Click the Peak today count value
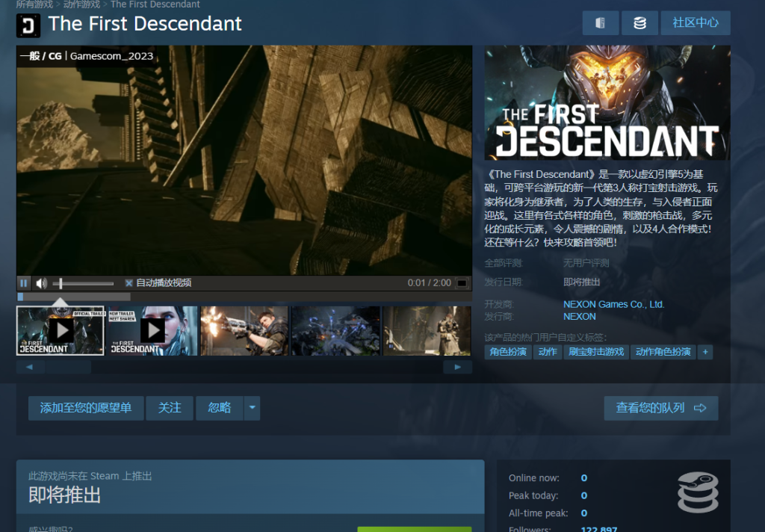Viewport: 765px width, 532px height. click(584, 495)
